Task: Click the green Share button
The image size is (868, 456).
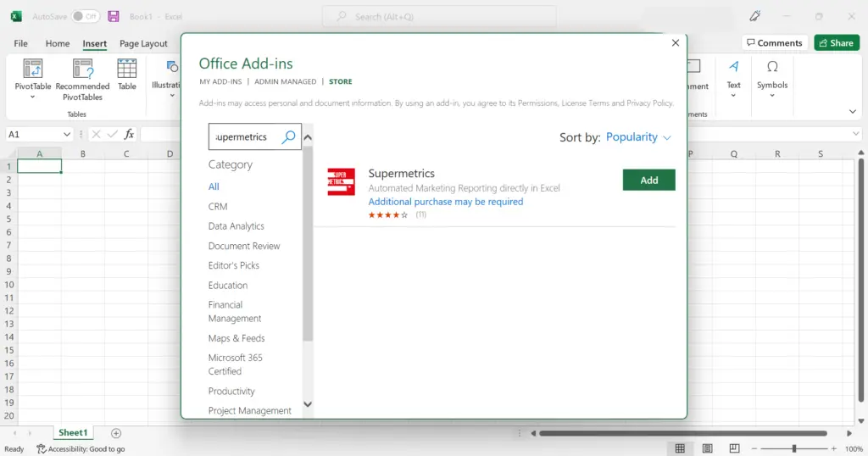Action: point(837,42)
